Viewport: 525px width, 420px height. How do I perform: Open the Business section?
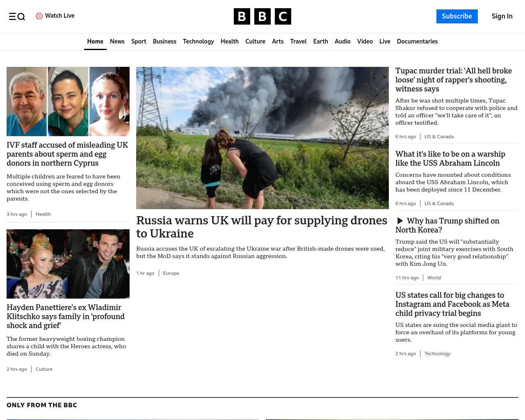(x=164, y=41)
